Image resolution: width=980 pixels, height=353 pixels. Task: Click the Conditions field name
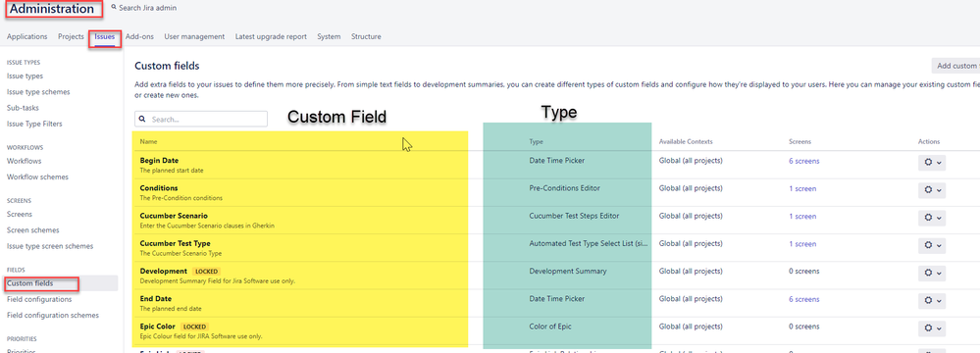click(159, 188)
